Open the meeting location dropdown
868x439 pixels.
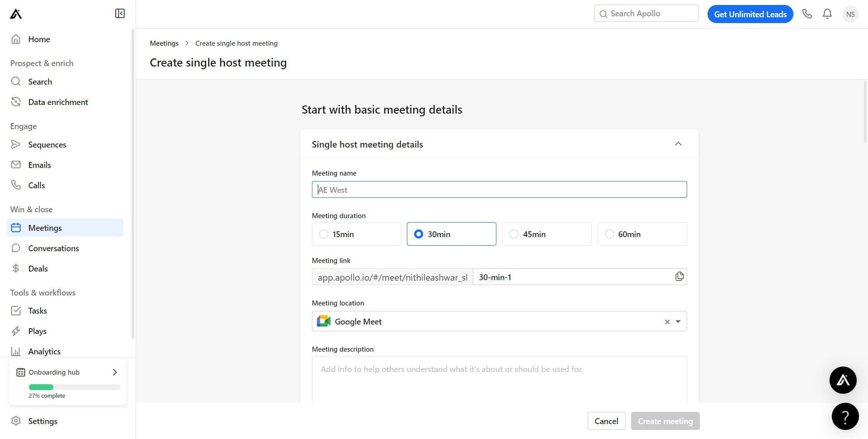[x=678, y=321]
